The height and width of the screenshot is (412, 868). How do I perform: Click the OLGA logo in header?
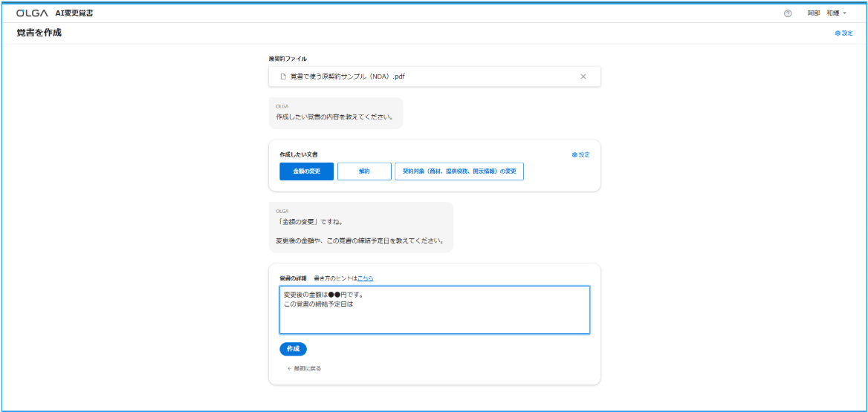coord(32,13)
